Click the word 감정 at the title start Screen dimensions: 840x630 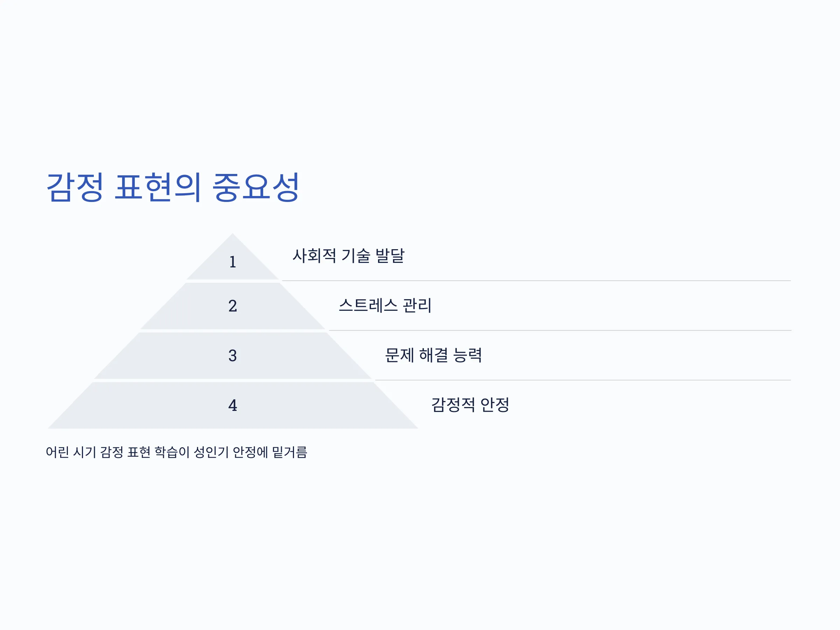[x=75, y=187]
